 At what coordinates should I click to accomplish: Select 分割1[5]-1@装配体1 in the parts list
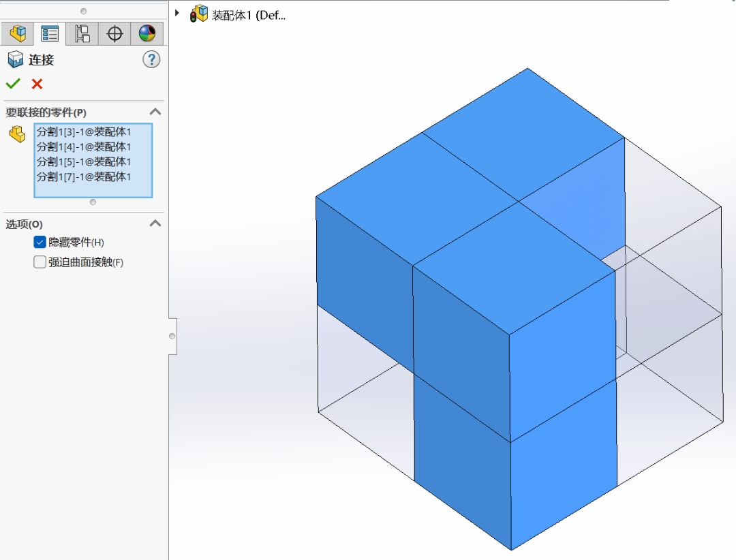coord(84,162)
